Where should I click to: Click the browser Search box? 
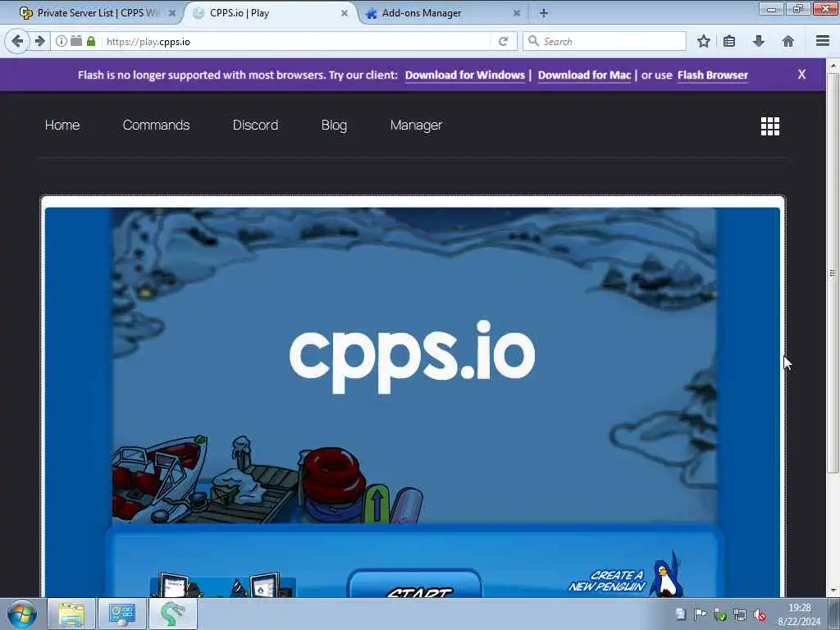(x=605, y=41)
